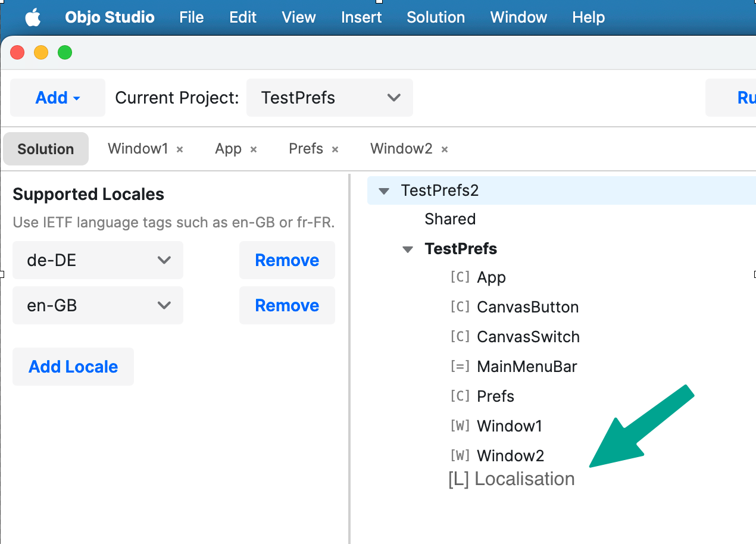Open the Edit menu
This screenshot has width=756, height=544.
[x=243, y=17]
